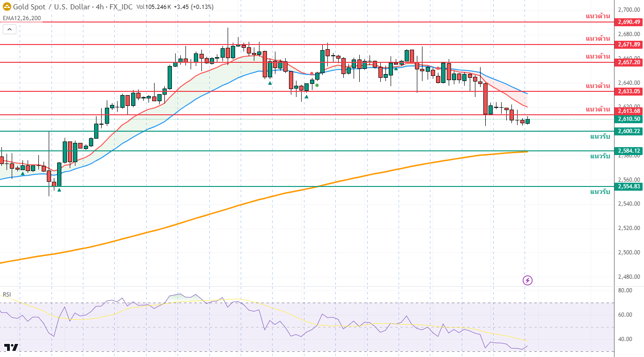Open the EMA12,26,200 indicator legend

point(22,18)
